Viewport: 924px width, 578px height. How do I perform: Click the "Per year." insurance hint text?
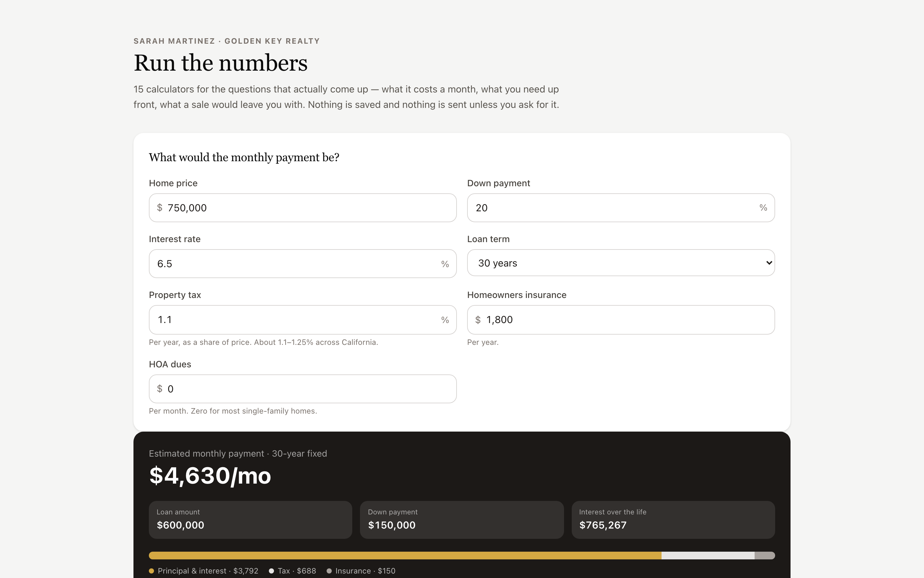[x=483, y=342]
